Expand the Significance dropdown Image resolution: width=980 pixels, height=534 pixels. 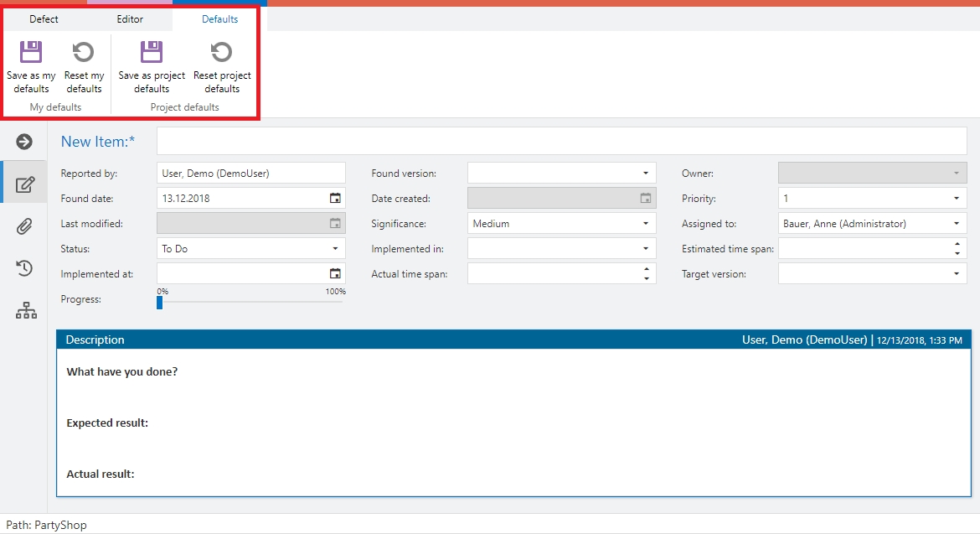pos(645,224)
